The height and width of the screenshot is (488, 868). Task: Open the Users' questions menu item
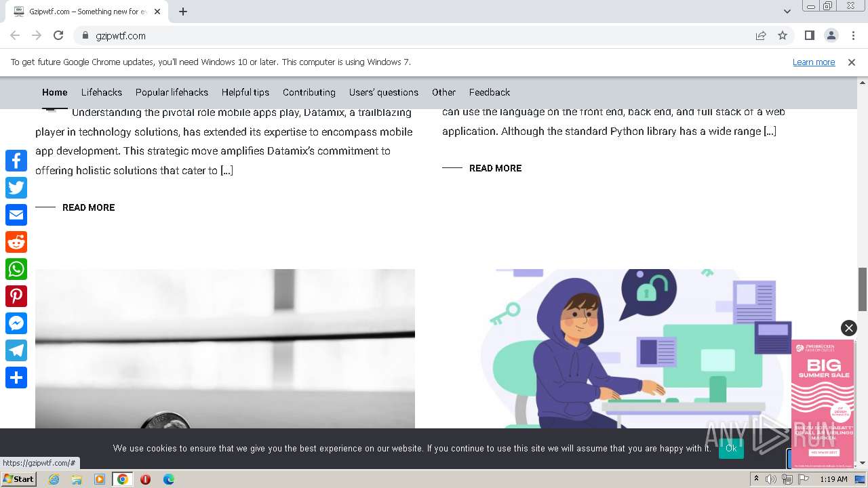pyautogui.click(x=384, y=92)
